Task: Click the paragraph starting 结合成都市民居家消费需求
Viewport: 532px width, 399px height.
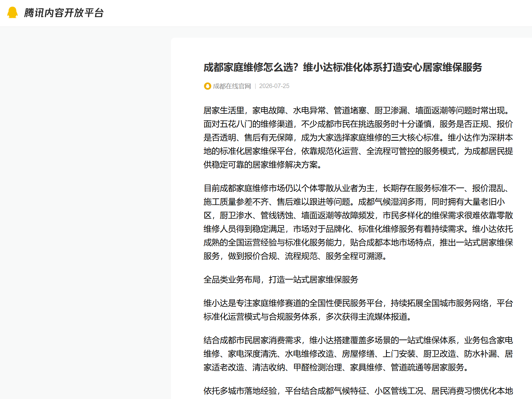Action: [358, 354]
